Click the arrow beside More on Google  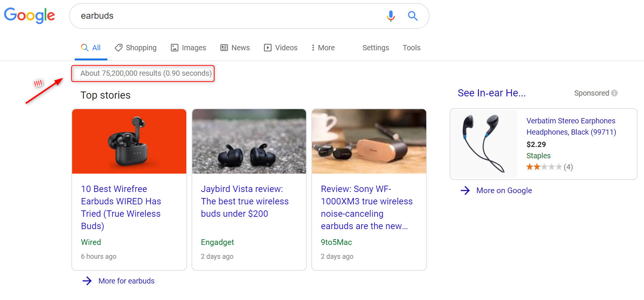(465, 190)
